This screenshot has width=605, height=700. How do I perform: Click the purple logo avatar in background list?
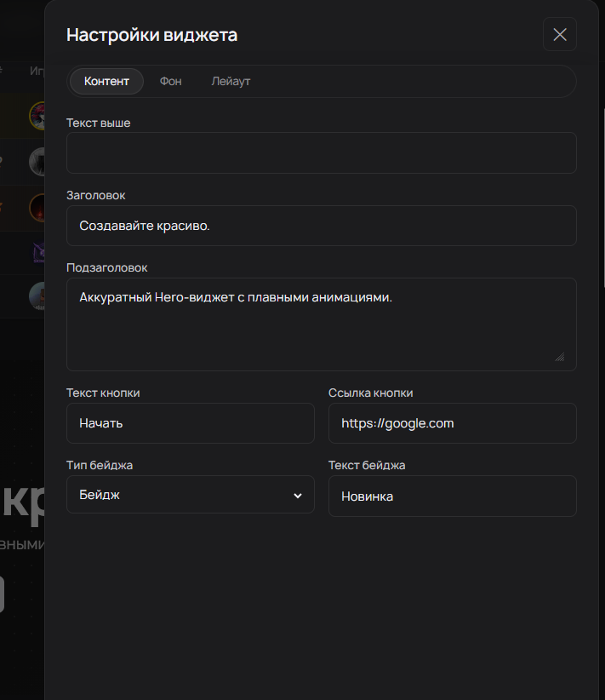pyautogui.click(x=39, y=252)
